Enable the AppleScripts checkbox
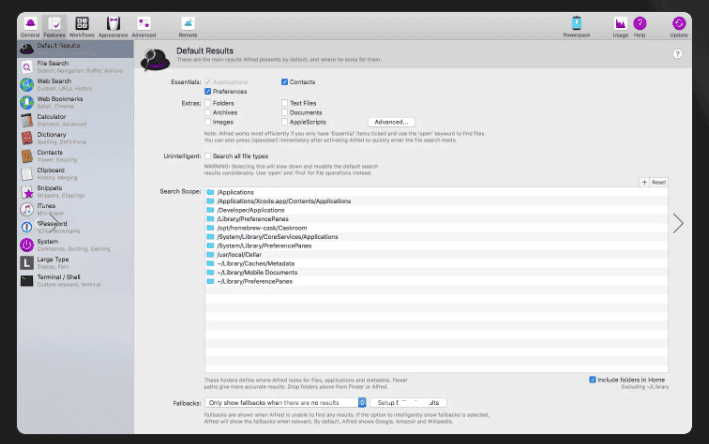The height and width of the screenshot is (444, 709). [x=284, y=122]
